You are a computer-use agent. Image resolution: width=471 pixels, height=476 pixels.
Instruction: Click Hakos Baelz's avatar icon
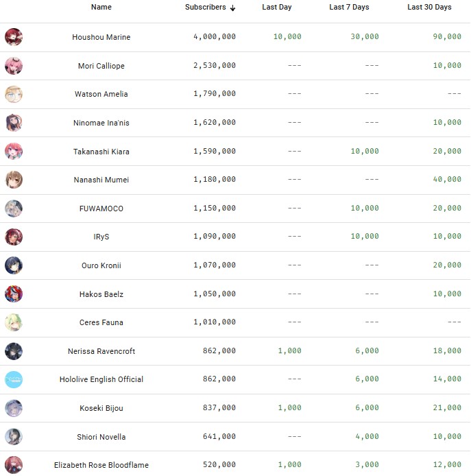(x=14, y=294)
